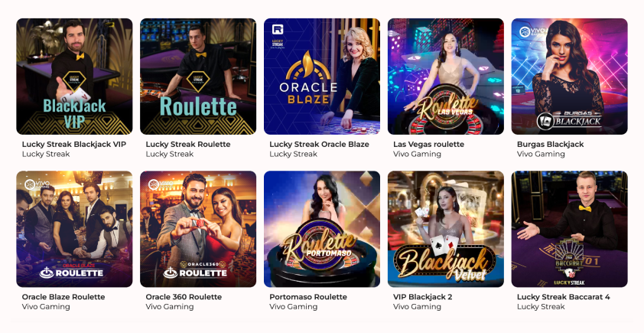Open the Lucky Streak Blackjack VIP thumbnail
This screenshot has height=333, width=644.
coord(74,77)
